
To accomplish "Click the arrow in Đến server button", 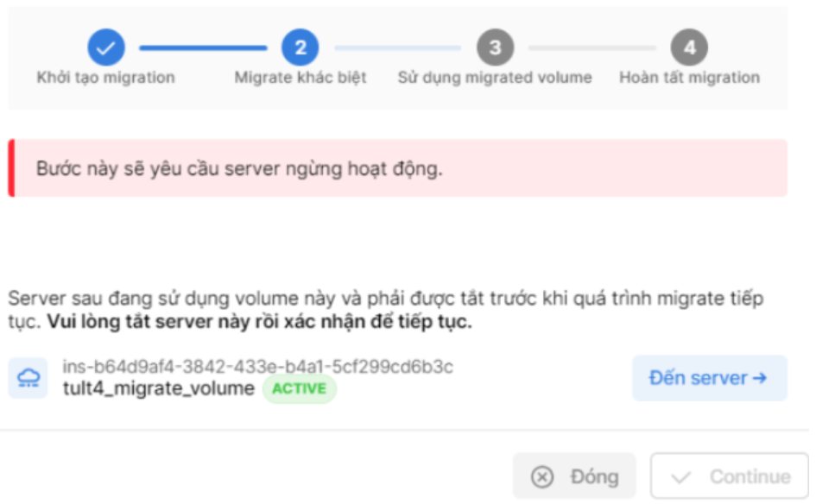I will click(760, 378).
